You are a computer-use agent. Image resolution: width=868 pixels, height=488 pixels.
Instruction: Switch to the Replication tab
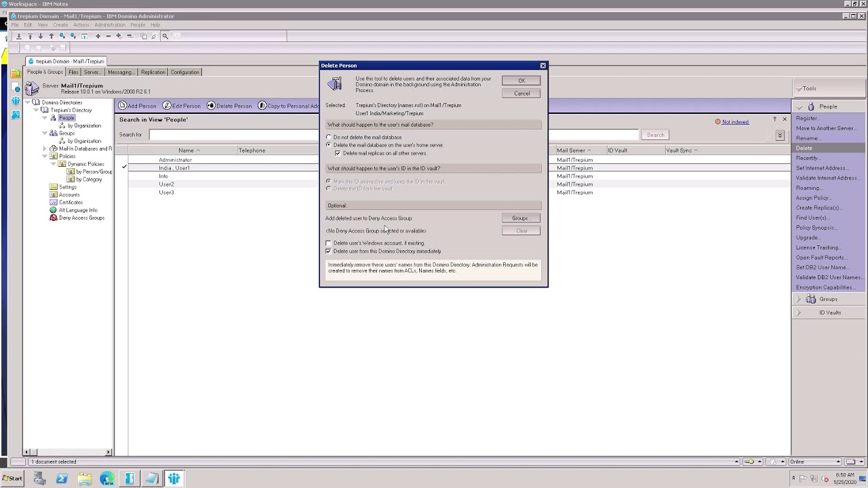click(x=153, y=72)
